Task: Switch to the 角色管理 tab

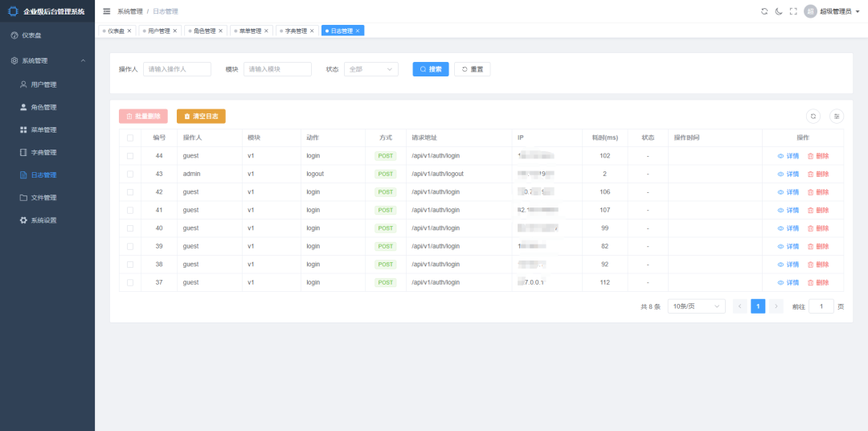Action: 205,31
